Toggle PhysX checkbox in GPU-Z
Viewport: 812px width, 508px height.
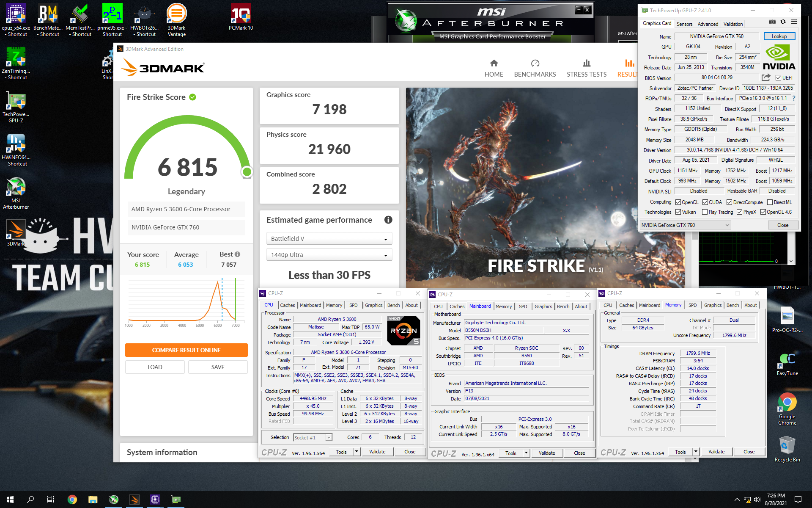coord(739,212)
